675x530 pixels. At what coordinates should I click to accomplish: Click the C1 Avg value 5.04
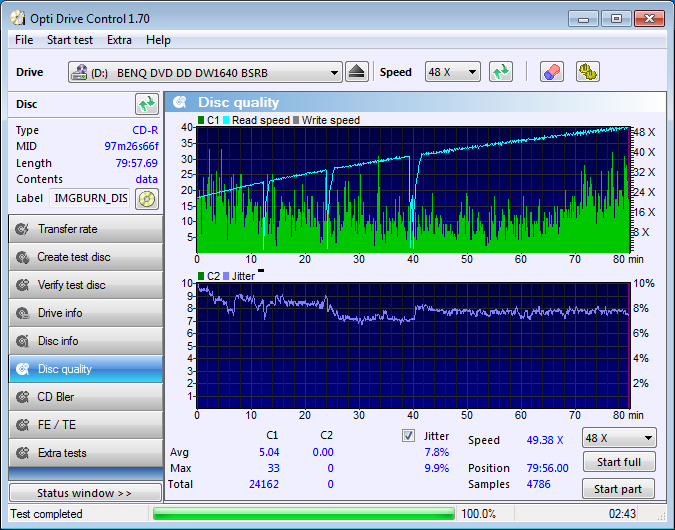pyautogui.click(x=269, y=453)
